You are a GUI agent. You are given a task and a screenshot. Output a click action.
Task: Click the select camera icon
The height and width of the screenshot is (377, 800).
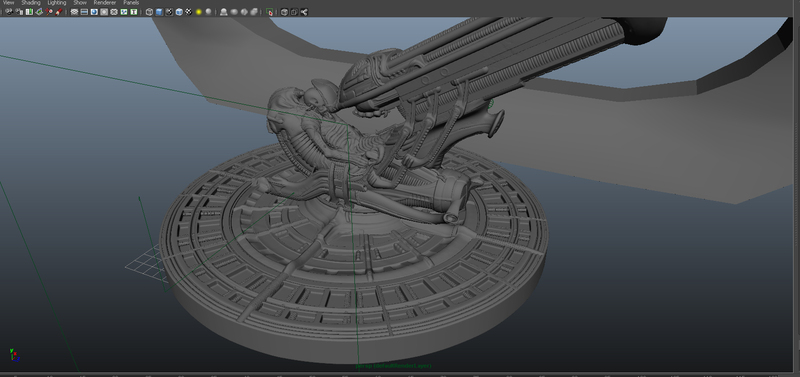pyautogui.click(x=9, y=12)
